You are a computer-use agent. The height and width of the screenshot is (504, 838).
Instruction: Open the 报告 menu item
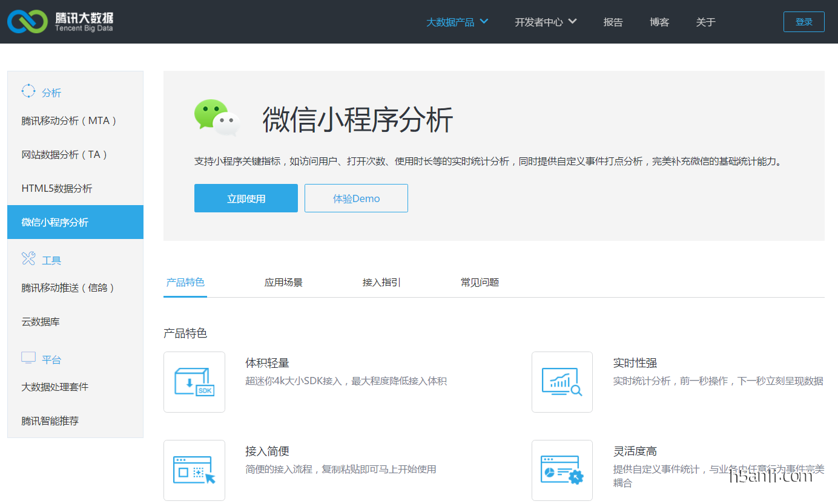point(613,22)
